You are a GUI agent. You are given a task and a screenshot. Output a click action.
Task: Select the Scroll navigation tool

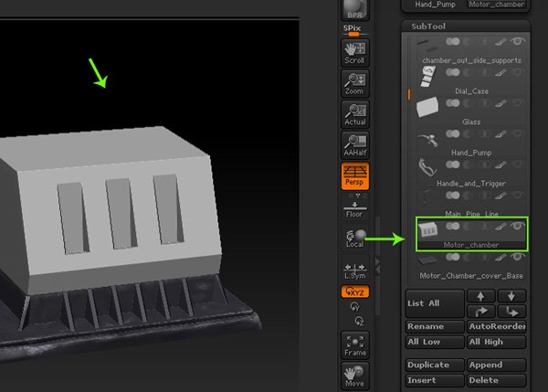pos(354,54)
